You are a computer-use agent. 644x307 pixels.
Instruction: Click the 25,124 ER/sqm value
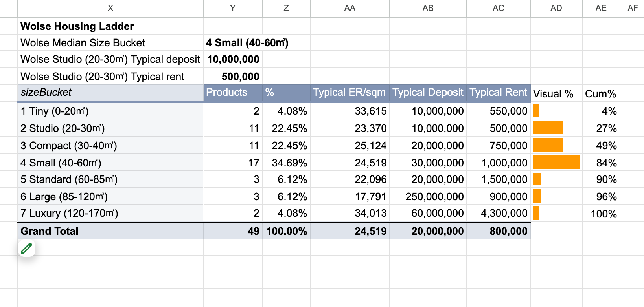click(350, 146)
